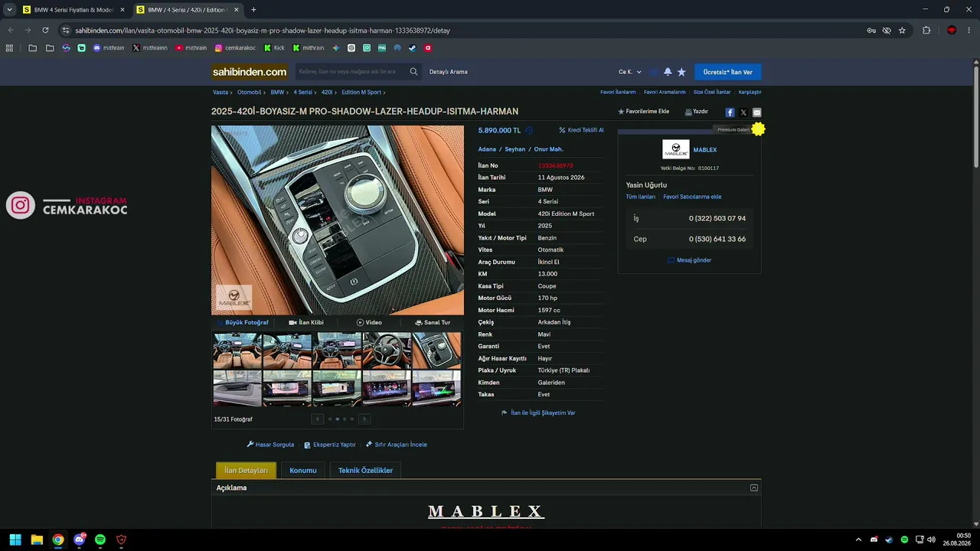The height and width of the screenshot is (551, 980).
Task: Click the search input field on sahibinden
Action: click(350, 72)
